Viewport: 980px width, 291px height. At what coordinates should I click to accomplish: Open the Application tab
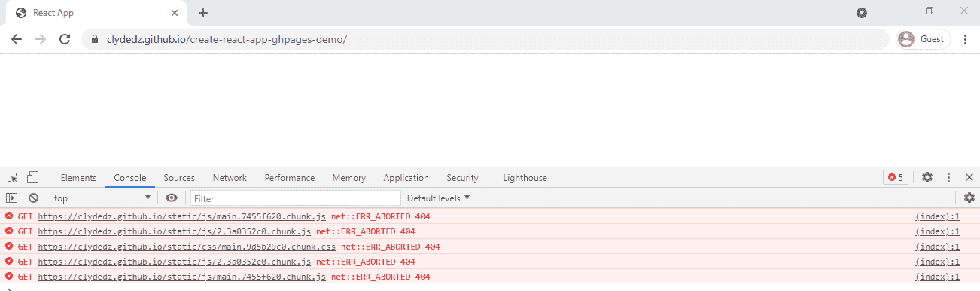pyautogui.click(x=406, y=178)
